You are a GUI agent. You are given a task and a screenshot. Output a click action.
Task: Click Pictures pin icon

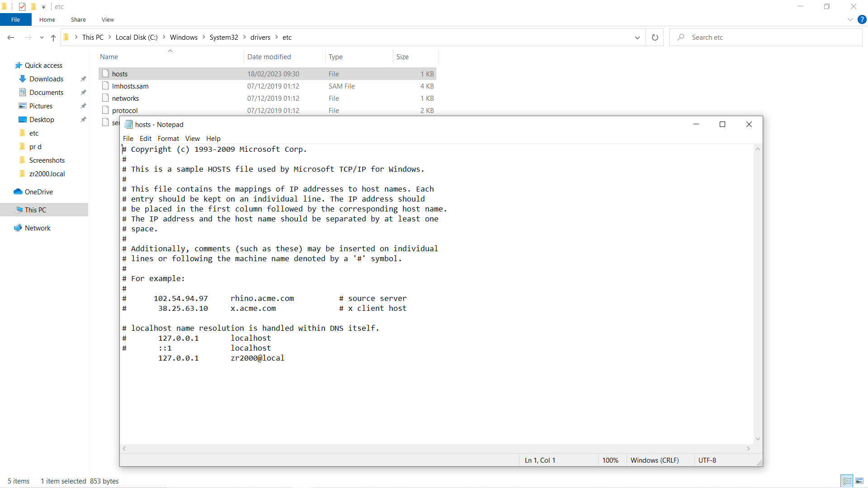pos(83,106)
